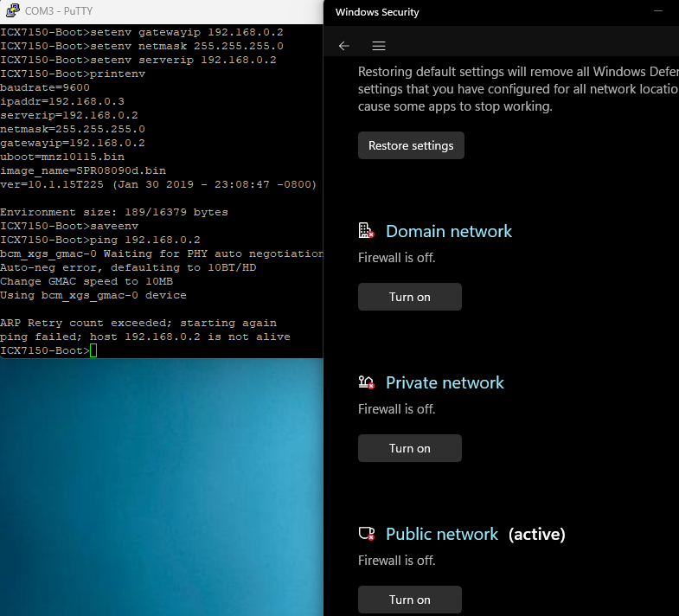Screen dimensions: 679x616
Task: Click the back arrow in Windows Security
Action: [344, 46]
